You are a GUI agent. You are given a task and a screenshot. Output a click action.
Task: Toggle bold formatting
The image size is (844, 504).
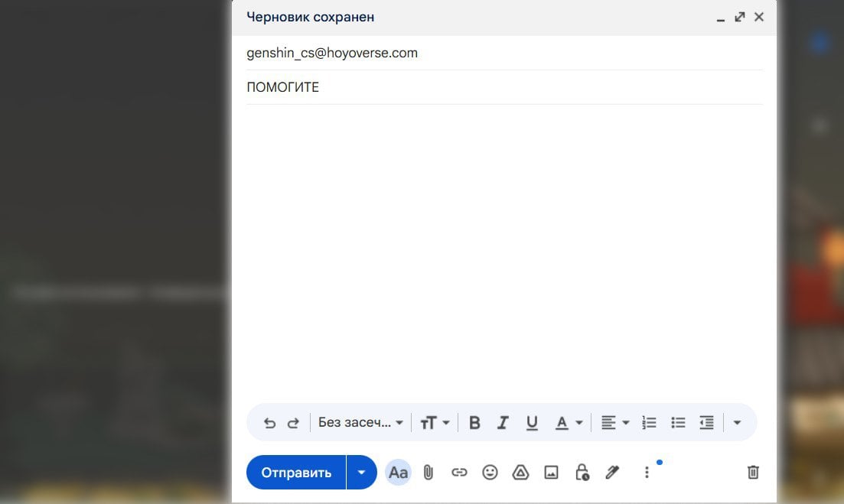(474, 421)
